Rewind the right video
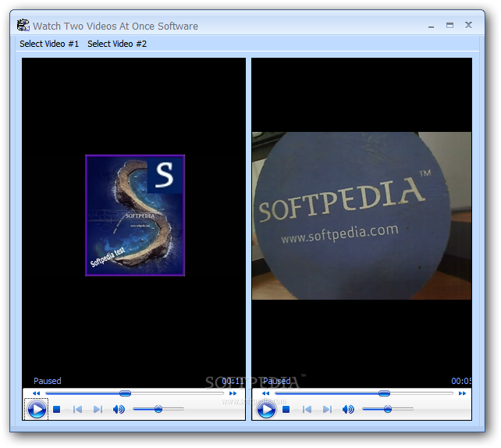 tap(265, 393)
